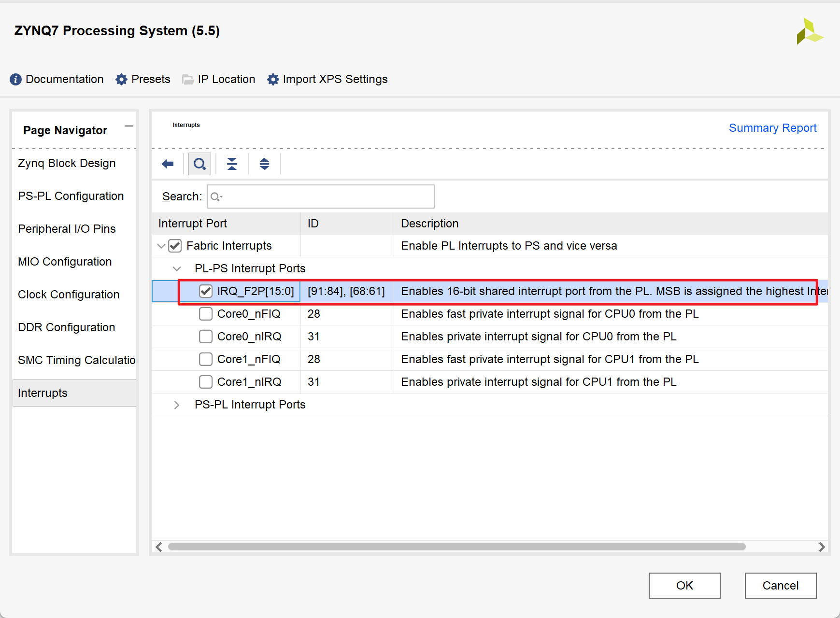840x618 pixels.
Task: Enable the Core0_nFIQ checkbox
Action: (x=206, y=314)
